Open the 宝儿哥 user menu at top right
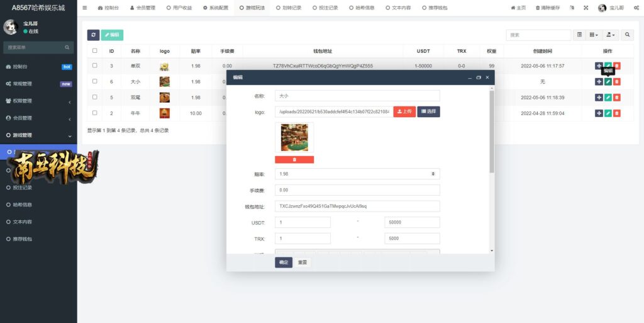The width and height of the screenshot is (644, 323). 613,8
